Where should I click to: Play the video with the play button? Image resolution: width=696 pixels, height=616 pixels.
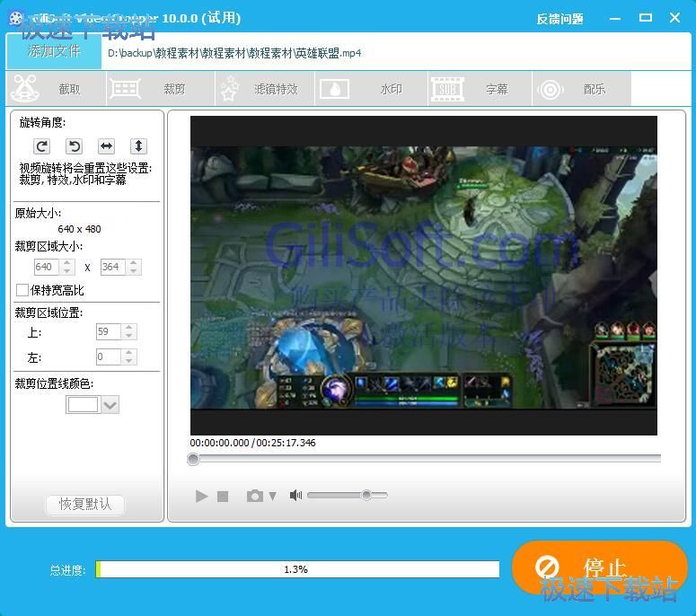click(x=201, y=496)
